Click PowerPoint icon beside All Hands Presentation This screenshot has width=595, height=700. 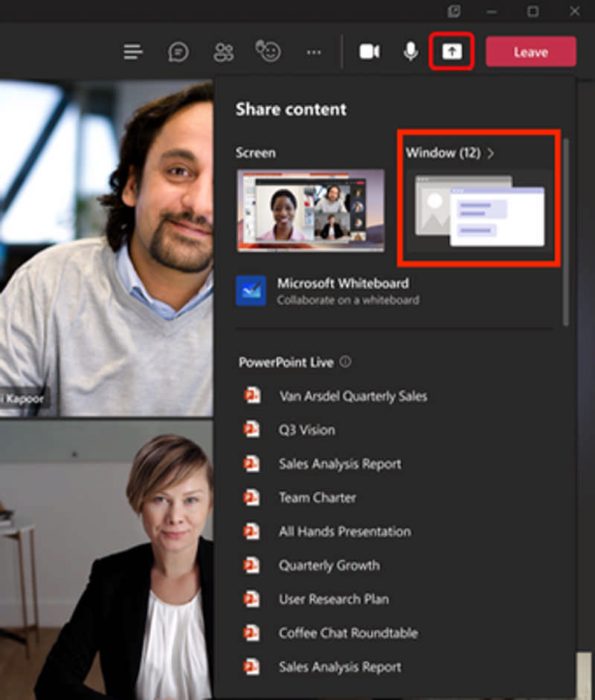pyautogui.click(x=251, y=531)
